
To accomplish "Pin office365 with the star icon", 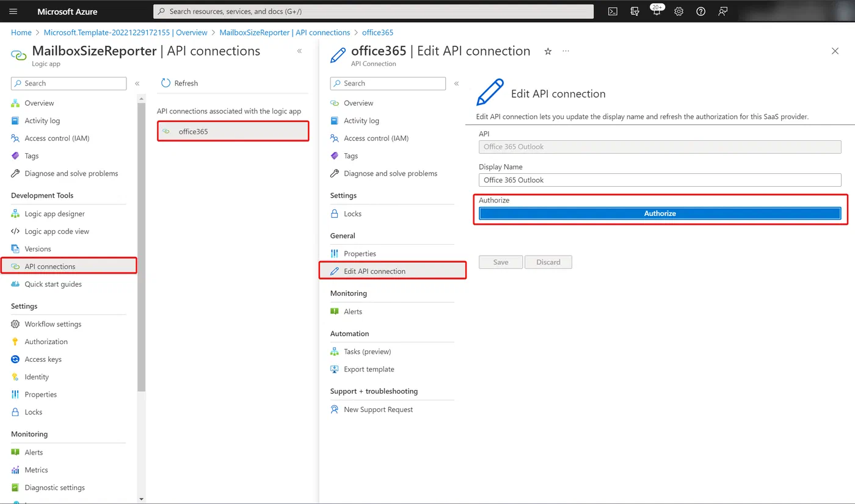I will (548, 51).
